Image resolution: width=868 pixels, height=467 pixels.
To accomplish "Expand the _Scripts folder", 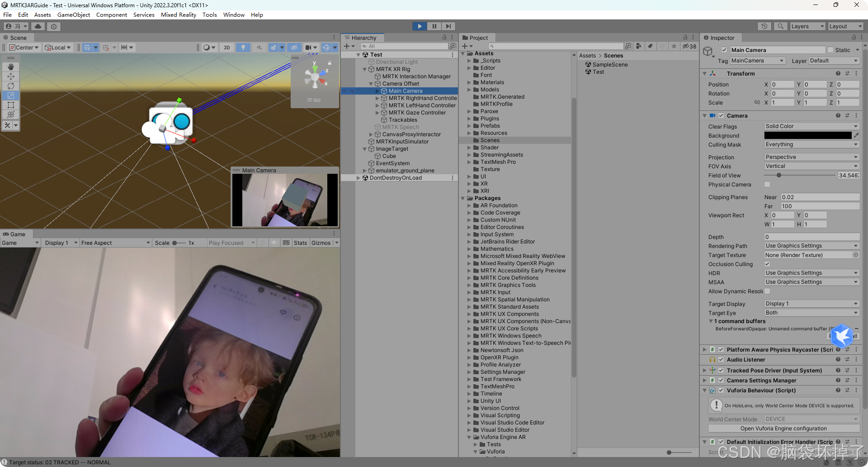I will tap(469, 61).
